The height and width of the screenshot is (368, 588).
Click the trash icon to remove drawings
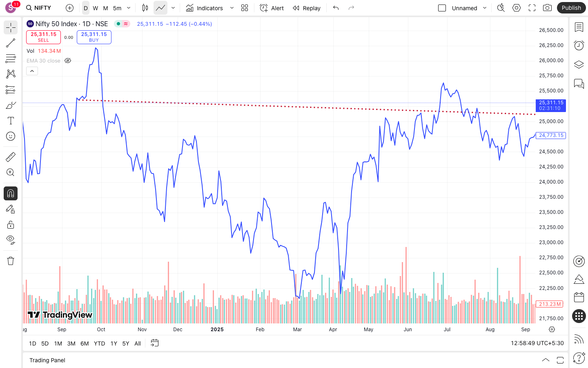[x=11, y=261]
